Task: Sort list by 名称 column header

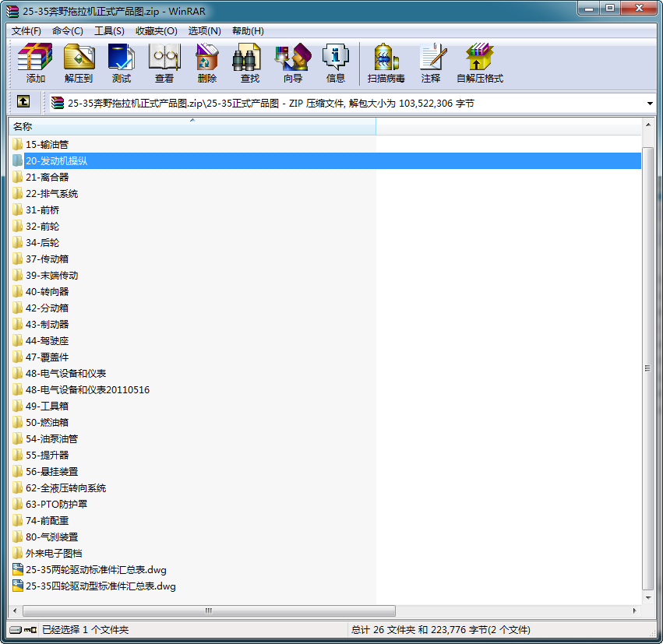Action: point(192,126)
